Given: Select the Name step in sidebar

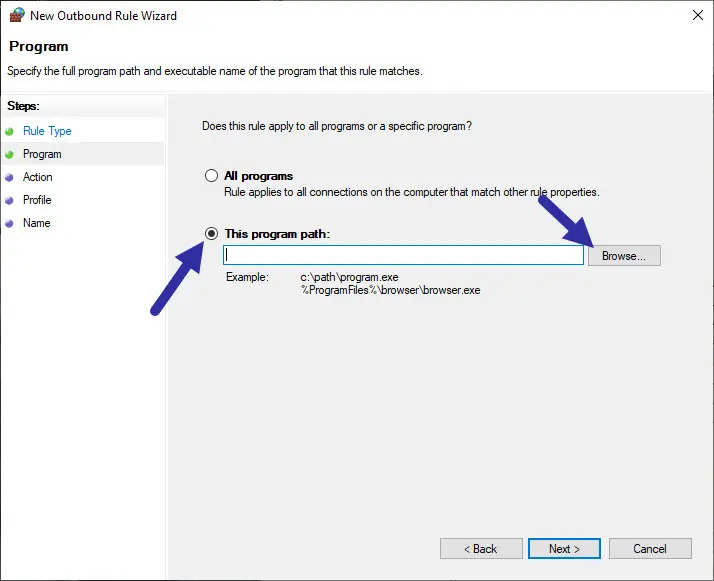Looking at the screenshot, I should coord(36,223).
